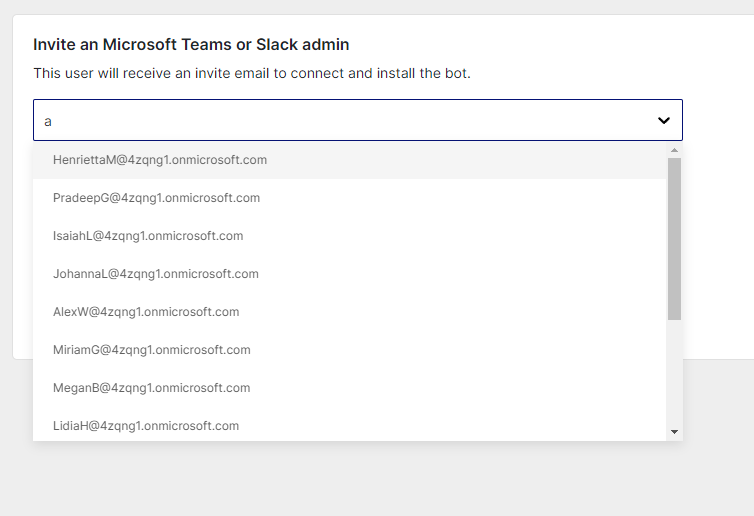Select MiriamG@4zqng1.onmicrosoft.com from list
Image resolution: width=754 pixels, height=516 pixels.
point(350,350)
